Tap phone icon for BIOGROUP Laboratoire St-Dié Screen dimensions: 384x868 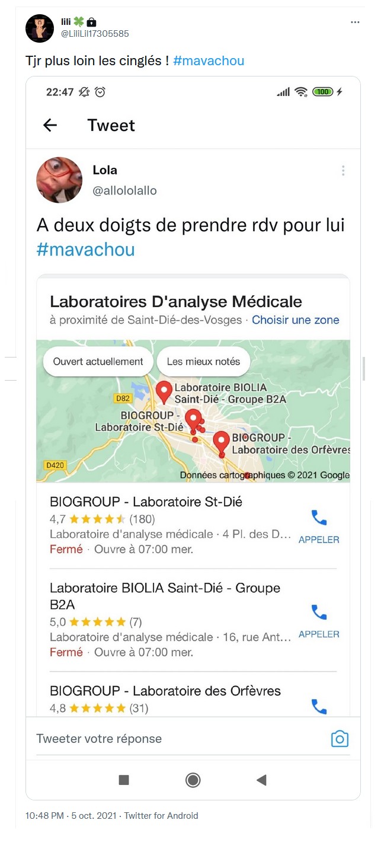[319, 519]
